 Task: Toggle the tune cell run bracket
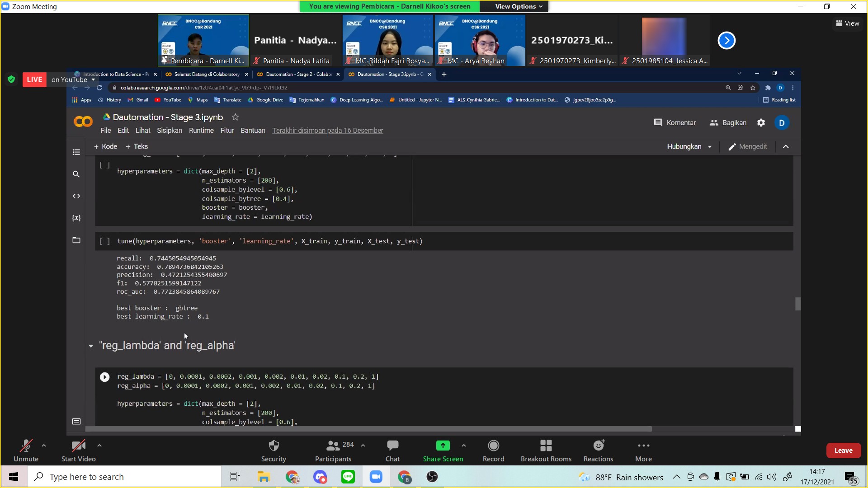[x=104, y=241]
